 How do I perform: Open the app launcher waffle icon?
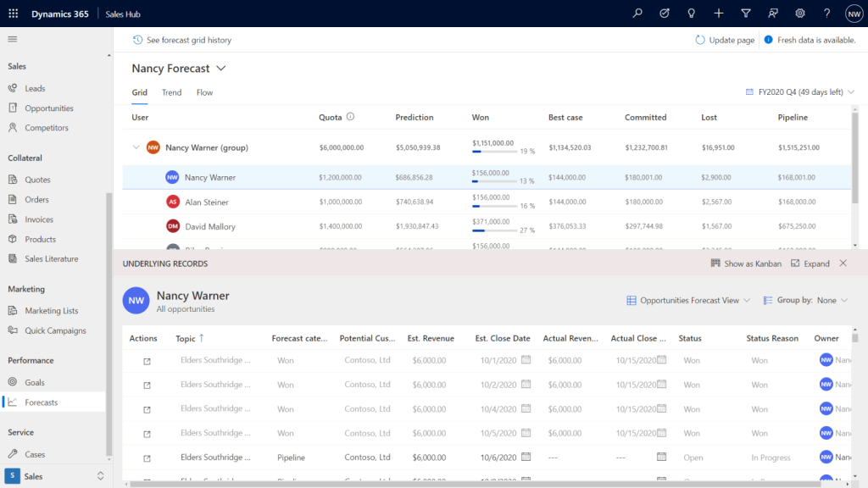click(x=14, y=14)
